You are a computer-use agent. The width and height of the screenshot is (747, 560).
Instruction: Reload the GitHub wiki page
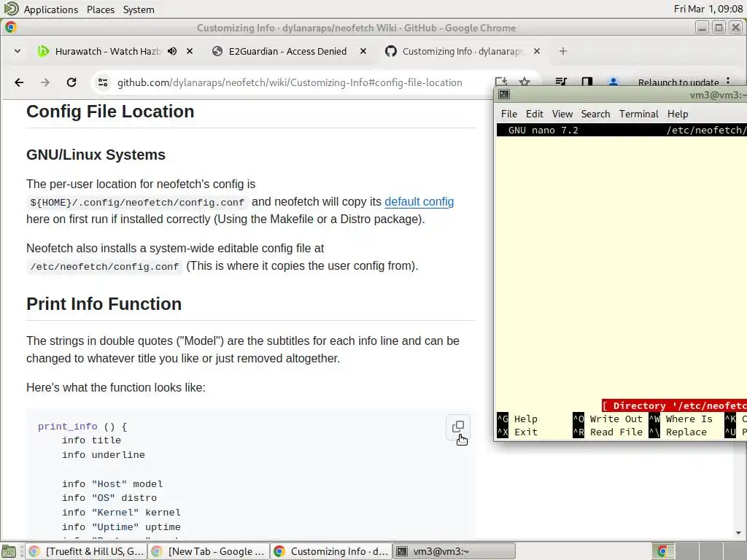[71, 82]
